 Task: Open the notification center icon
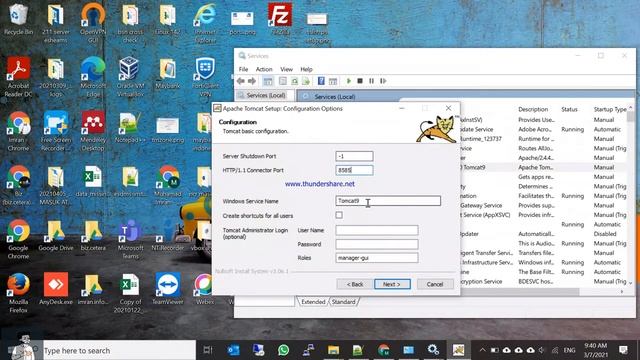pos(623,350)
